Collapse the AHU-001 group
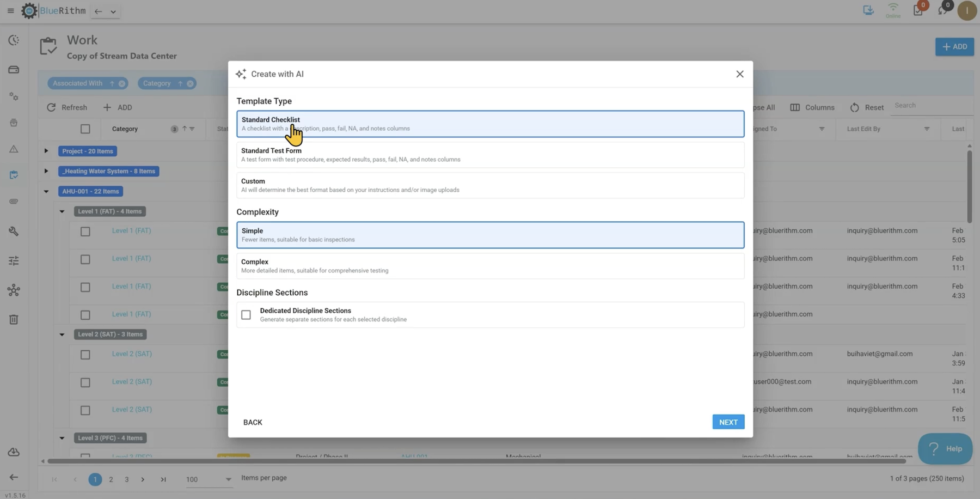The image size is (980, 499). [x=46, y=191]
